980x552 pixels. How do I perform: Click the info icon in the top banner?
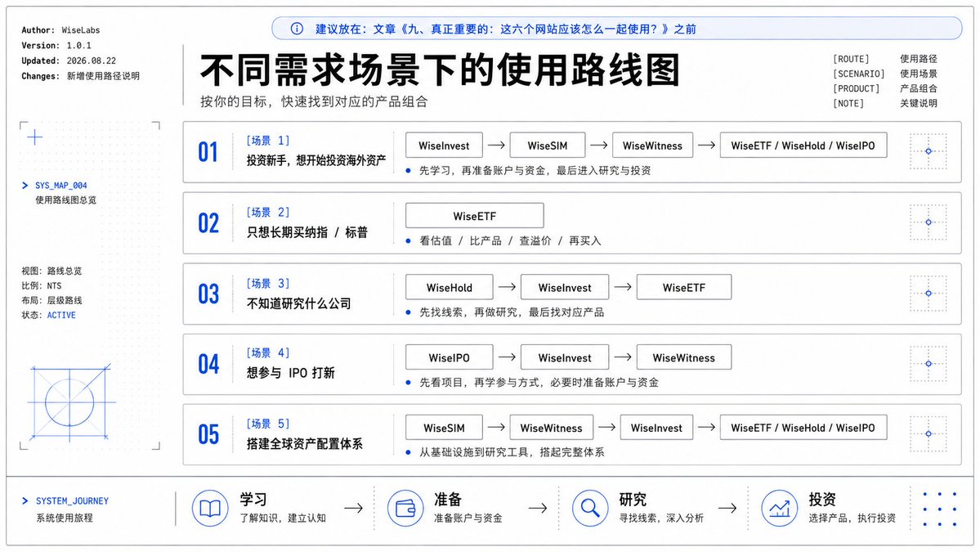(x=297, y=29)
